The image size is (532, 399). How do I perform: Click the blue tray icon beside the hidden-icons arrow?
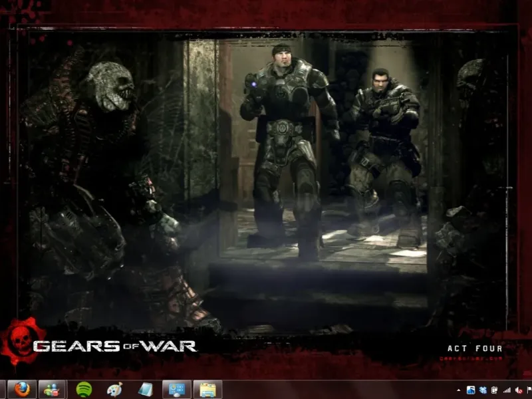click(471, 390)
